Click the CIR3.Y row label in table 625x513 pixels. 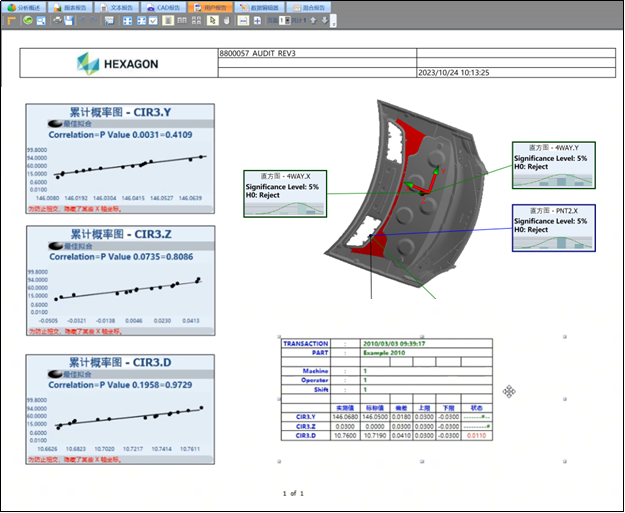point(306,417)
